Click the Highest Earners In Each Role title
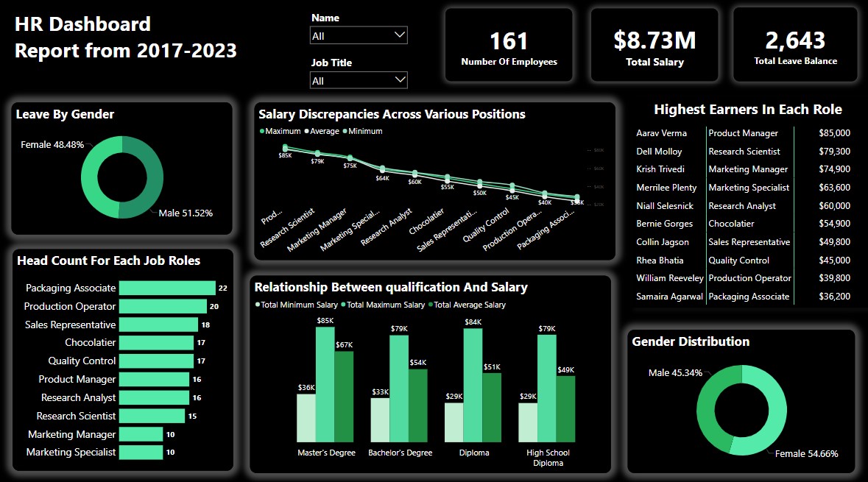The height and width of the screenshot is (482, 868). coord(748,109)
